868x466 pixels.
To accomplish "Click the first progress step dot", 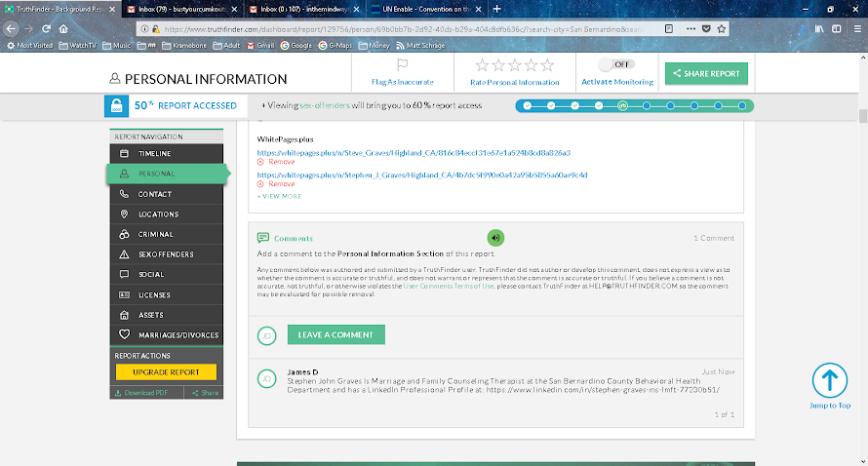I will click(x=527, y=105).
